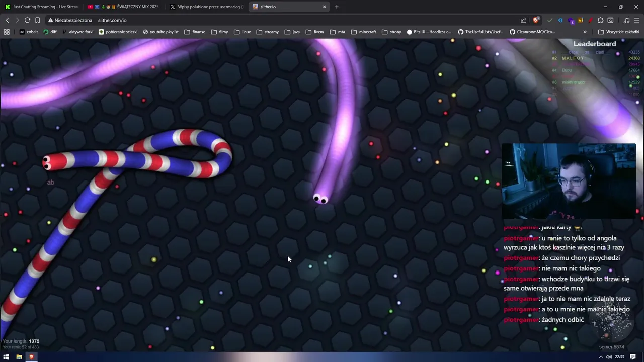Open the apps grid icon on bookmarks bar

(x=7, y=32)
